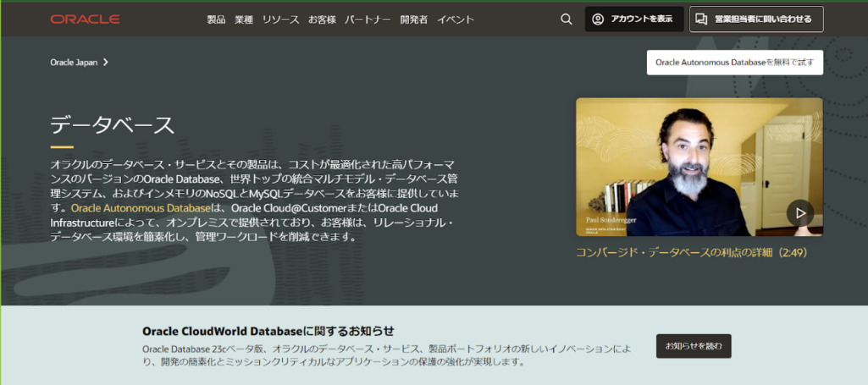Click the Paul Sonderegger name caption
This screenshot has height=385, width=868.
click(611, 220)
